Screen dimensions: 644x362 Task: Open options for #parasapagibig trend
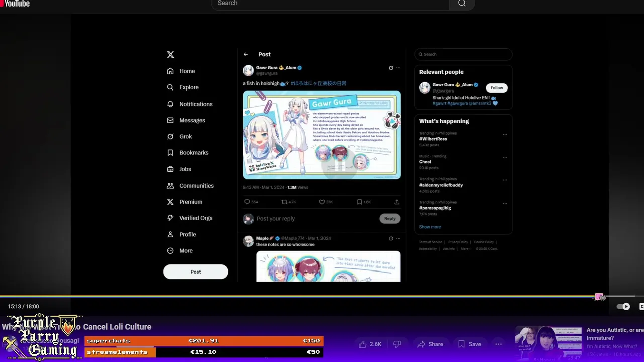click(x=505, y=203)
